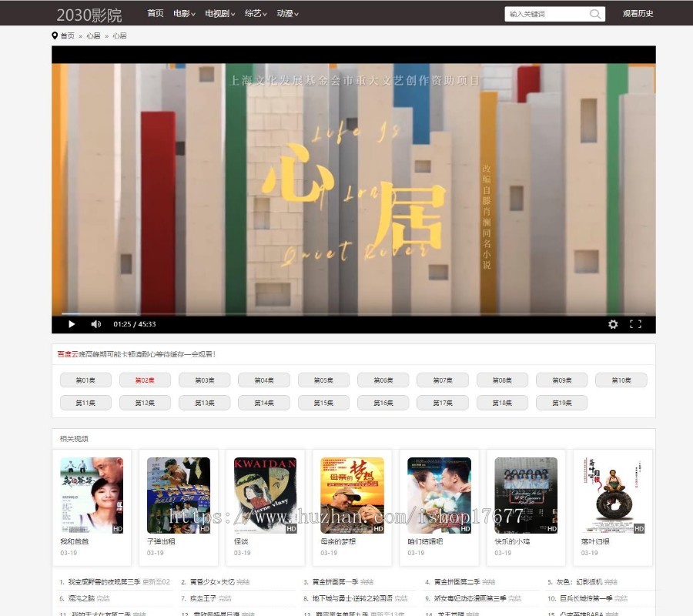Expand the 电影 dropdown menu
This screenshot has width=693, height=616.
(x=184, y=14)
